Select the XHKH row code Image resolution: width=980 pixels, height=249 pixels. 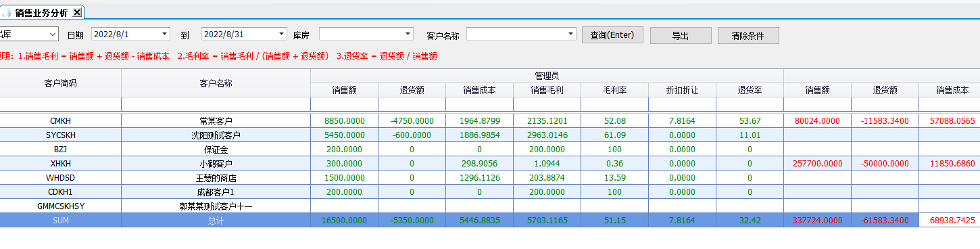(61, 163)
